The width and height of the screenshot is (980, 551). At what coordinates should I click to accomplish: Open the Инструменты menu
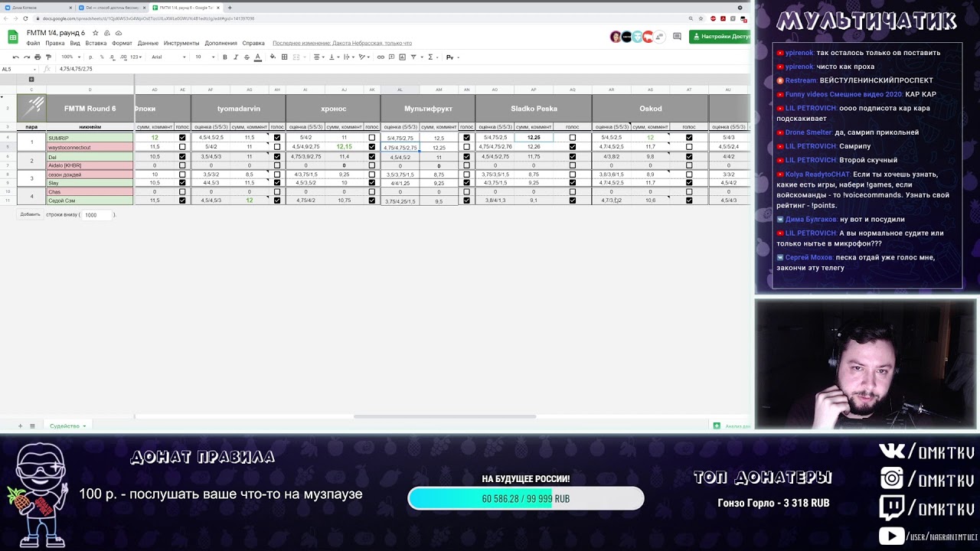click(181, 44)
